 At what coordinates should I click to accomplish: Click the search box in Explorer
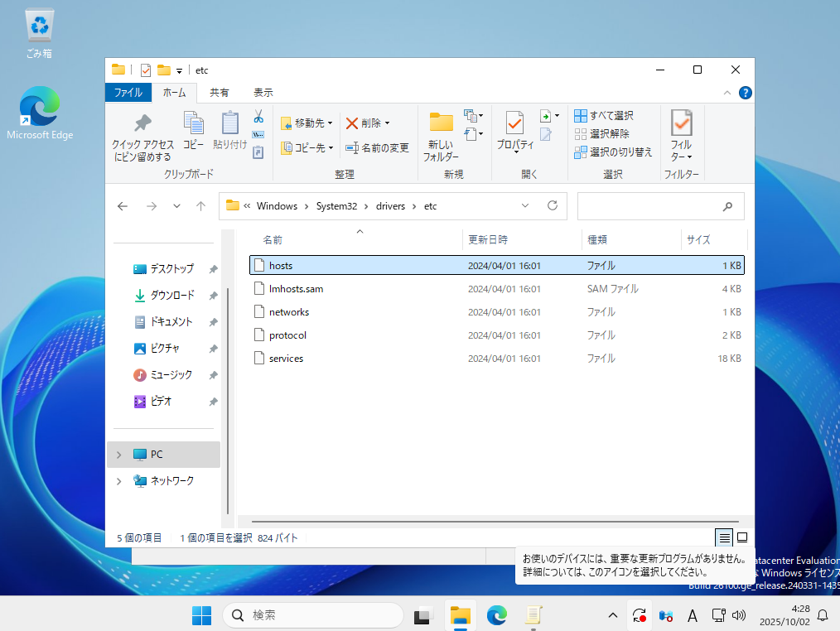coord(650,206)
